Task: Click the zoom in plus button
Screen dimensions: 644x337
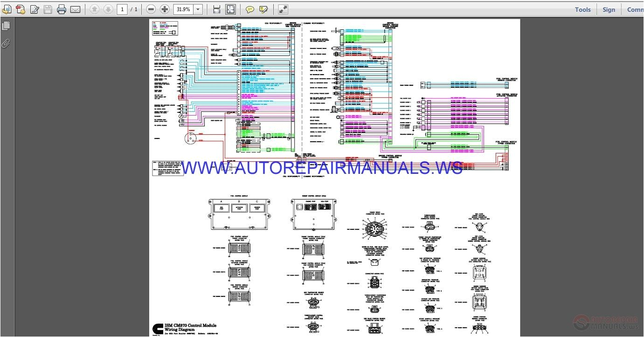Action: (165, 9)
